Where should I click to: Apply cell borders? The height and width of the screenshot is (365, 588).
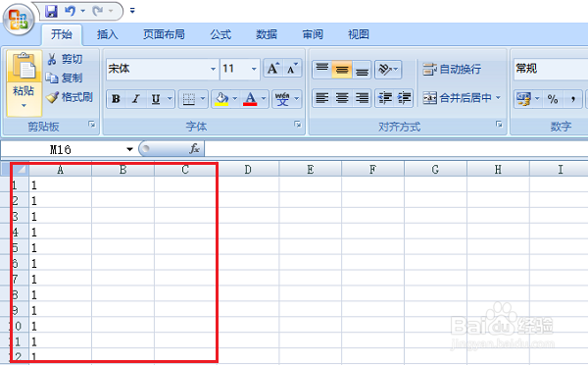(x=188, y=99)
